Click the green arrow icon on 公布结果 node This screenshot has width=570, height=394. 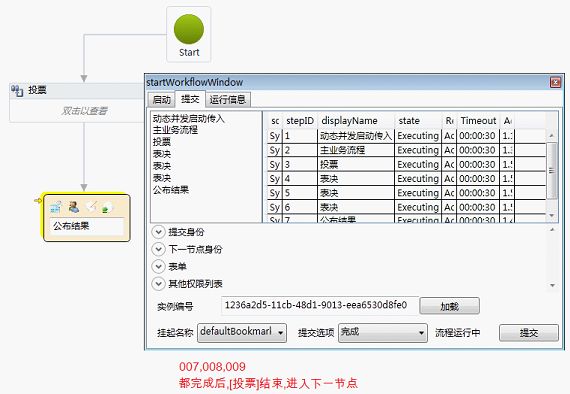pyautogui.click(x=107, y=208)
